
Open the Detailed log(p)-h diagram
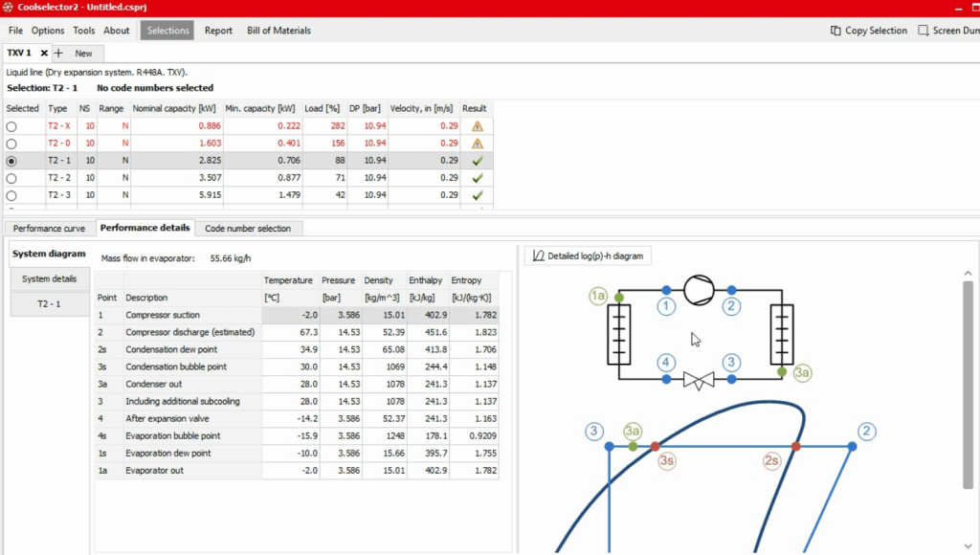[588, 255]
